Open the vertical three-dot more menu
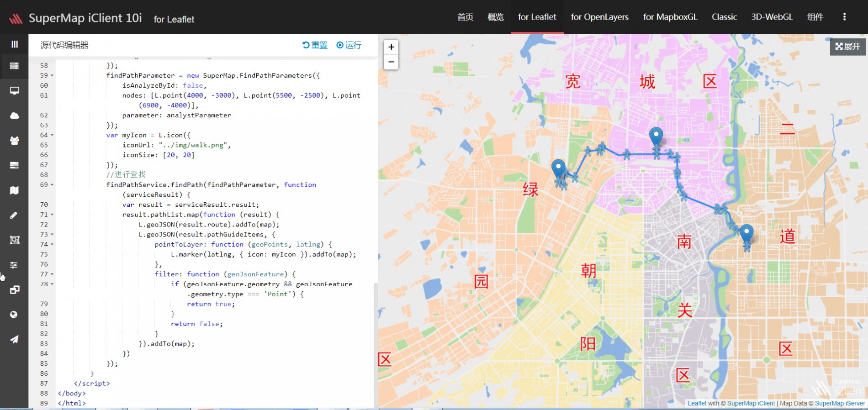The width and height of the screenshot is (868, 410). pos(844,17)
